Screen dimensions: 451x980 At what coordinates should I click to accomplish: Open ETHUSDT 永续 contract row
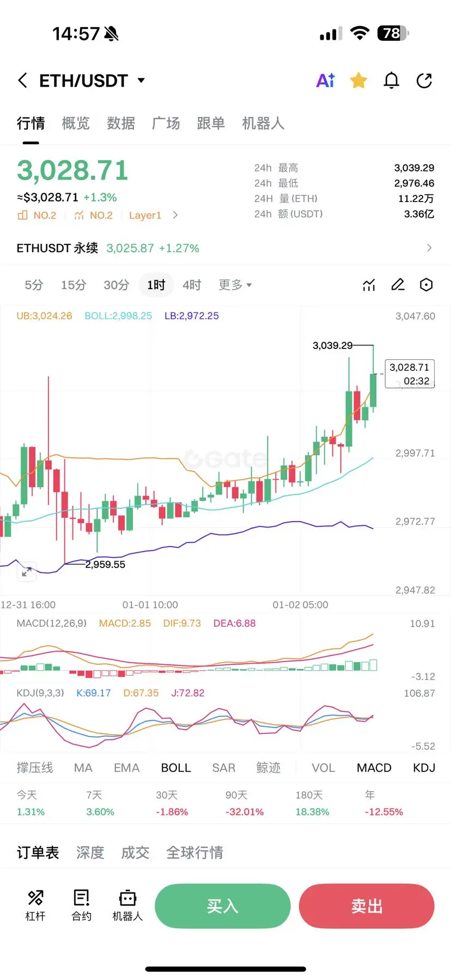[225, 248]
